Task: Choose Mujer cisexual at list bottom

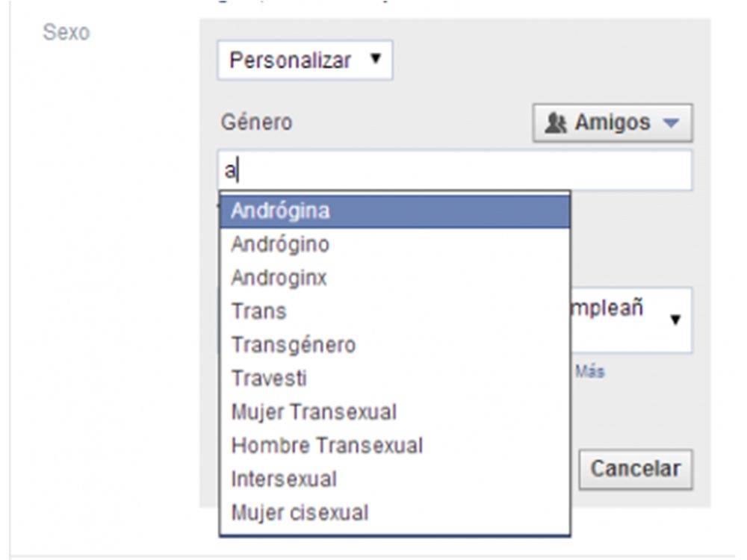Action: [x=395, y=513]
